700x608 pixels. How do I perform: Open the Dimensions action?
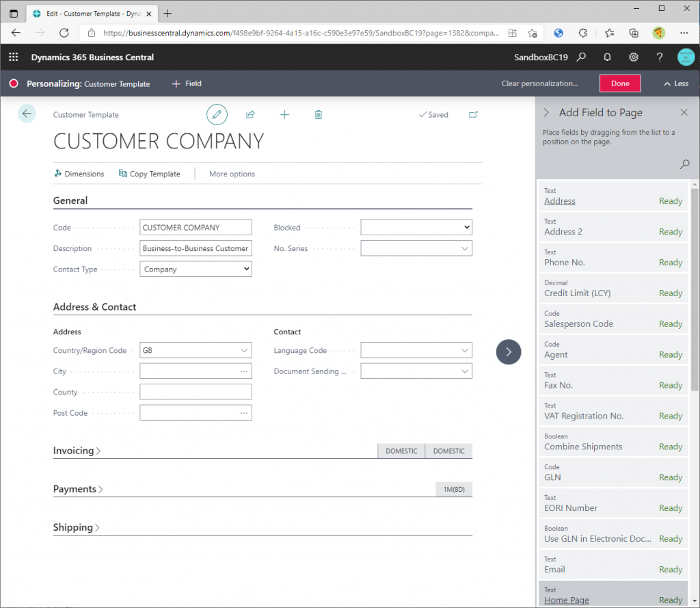pos(79,174)
